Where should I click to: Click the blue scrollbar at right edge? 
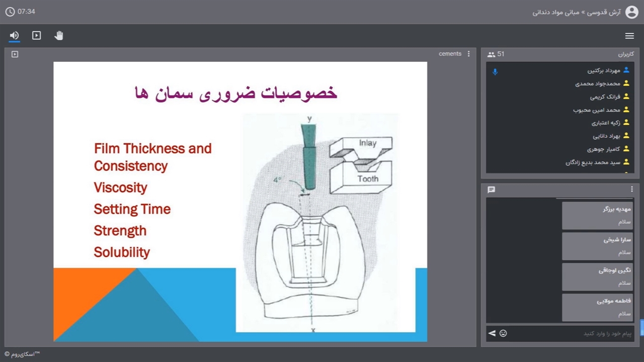point(641,328)
